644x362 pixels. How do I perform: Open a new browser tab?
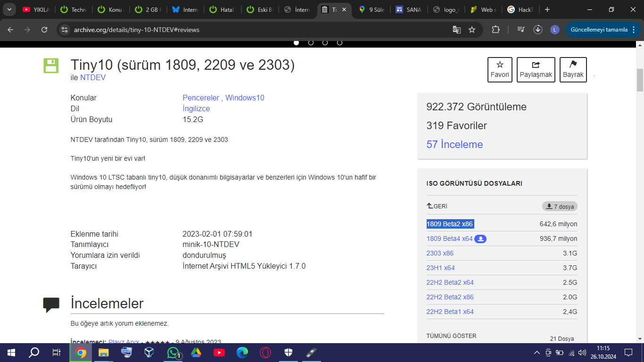(547, 9)
